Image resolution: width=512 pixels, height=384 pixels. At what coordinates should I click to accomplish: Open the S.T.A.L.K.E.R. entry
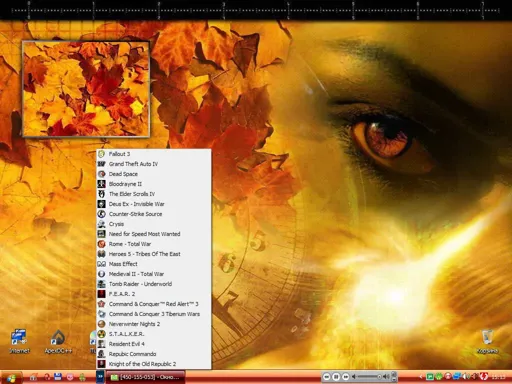[x=154, y=334]
